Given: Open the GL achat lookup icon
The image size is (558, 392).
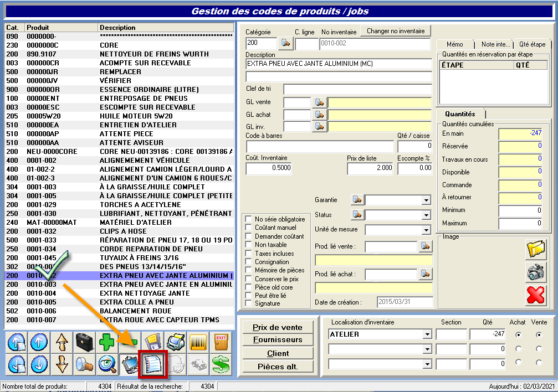Looking at the screenshot, I should pyautogui.click(x=319, y=115).
